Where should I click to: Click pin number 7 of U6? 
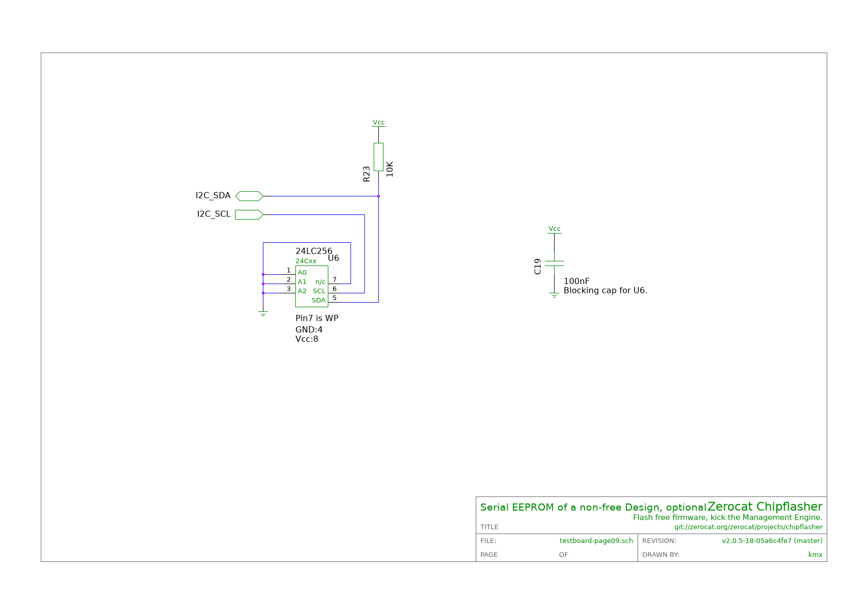[x=335, y=279]
